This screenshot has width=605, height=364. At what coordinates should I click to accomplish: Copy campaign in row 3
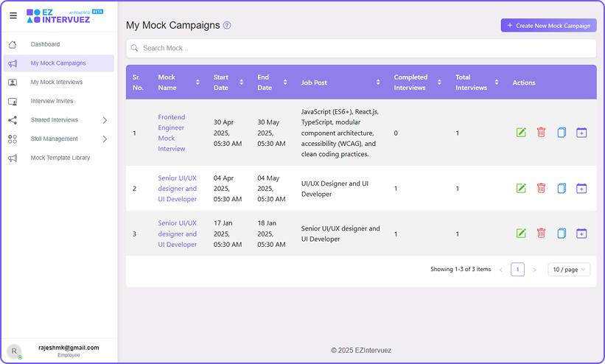click(562, 234)
